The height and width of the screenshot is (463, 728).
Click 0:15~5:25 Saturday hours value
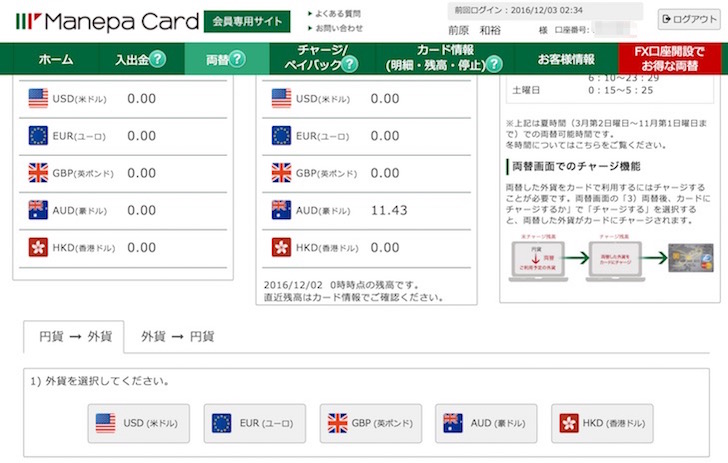pos(620,90)
